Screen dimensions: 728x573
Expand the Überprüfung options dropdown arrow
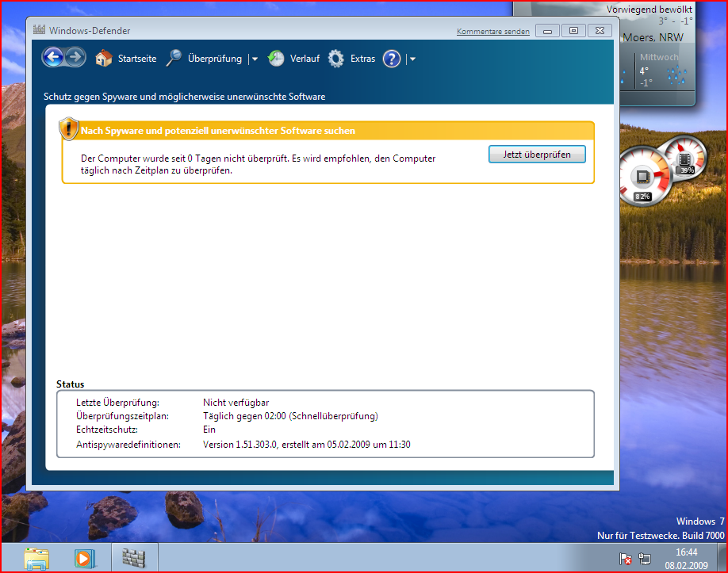pyautogui.click(x=255, y=59)
